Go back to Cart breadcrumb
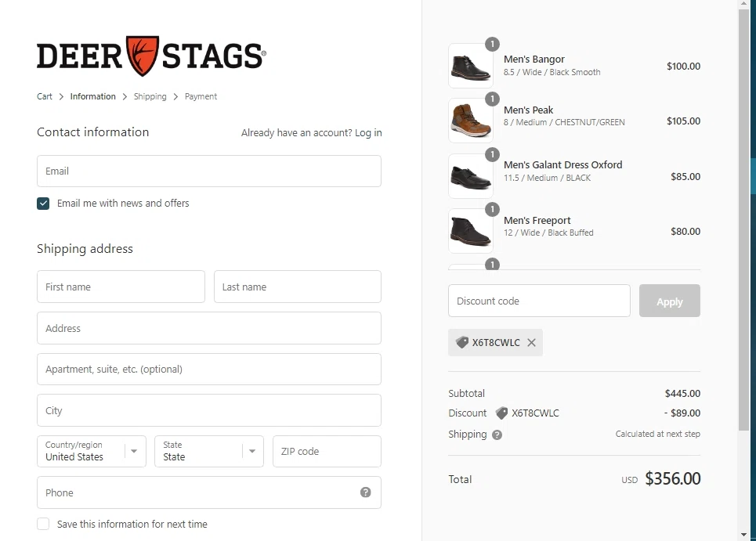Viewport: 756px width, 541px height. [x=45, y=96]
